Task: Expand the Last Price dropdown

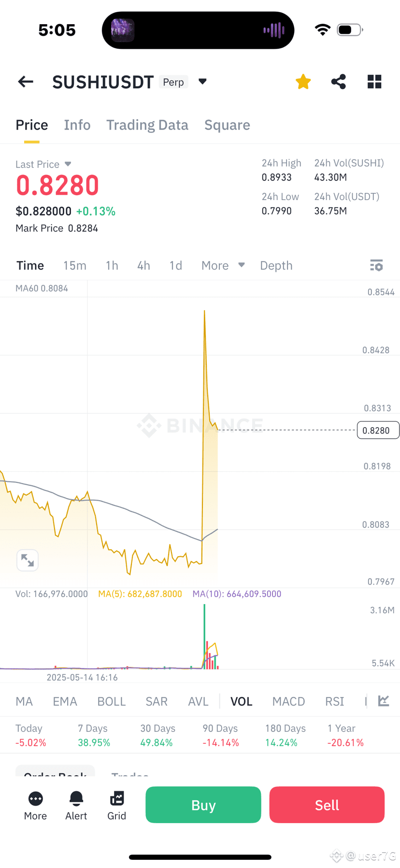Action: coord(68,164)
